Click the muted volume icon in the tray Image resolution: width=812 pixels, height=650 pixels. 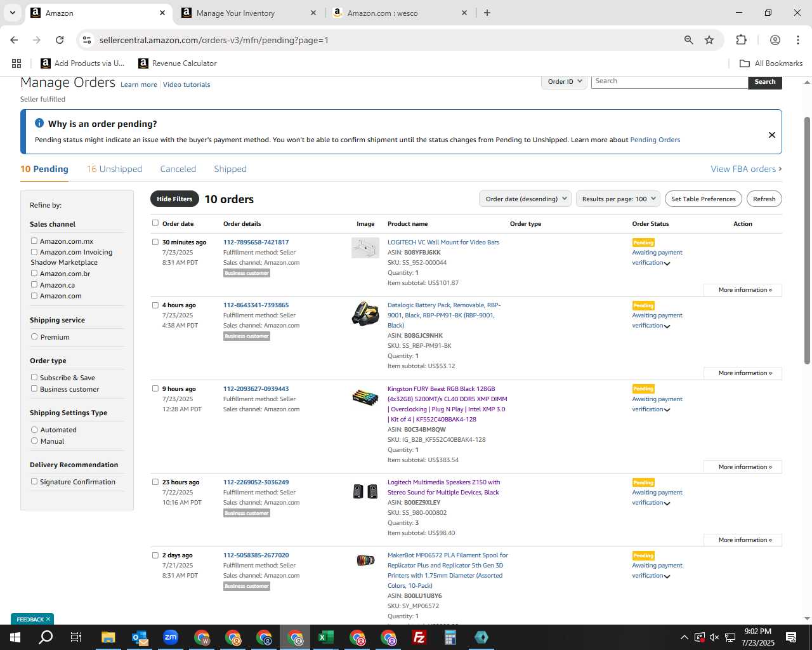click(714, 637)
